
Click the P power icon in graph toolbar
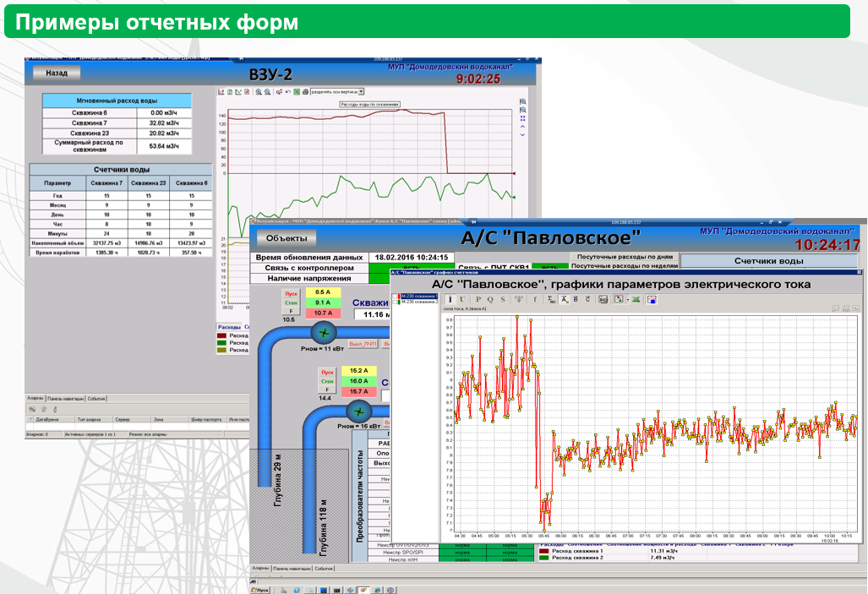[x=478, y=299]
